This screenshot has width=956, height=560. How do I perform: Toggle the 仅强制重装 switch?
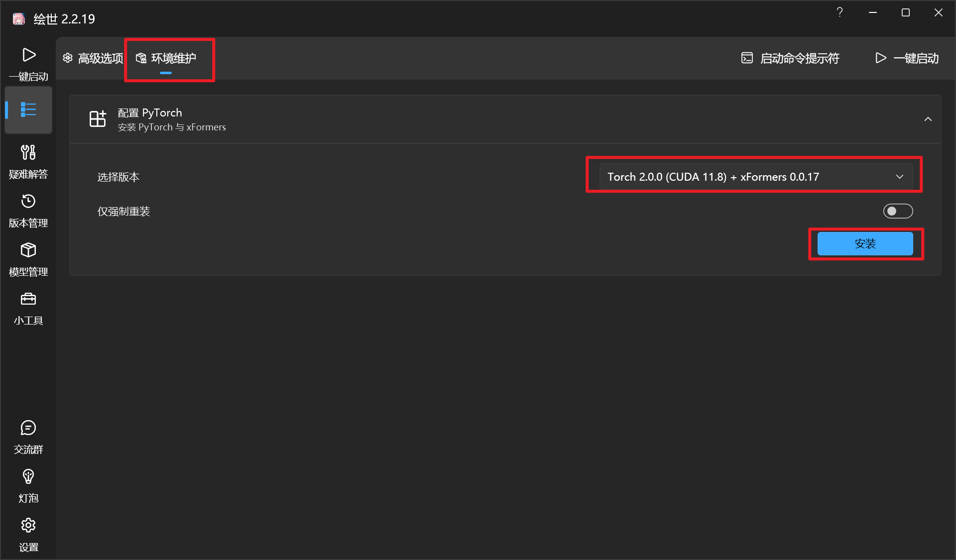click(x=898, y=211)
